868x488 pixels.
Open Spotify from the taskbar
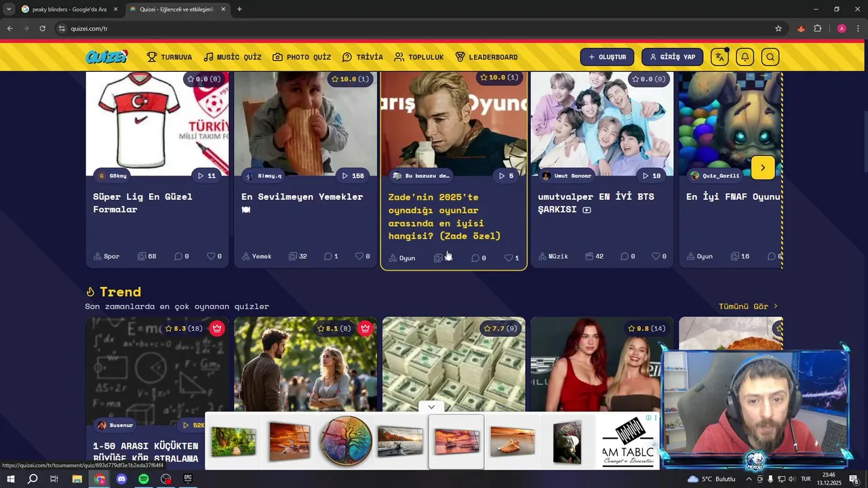pos(144,479)
